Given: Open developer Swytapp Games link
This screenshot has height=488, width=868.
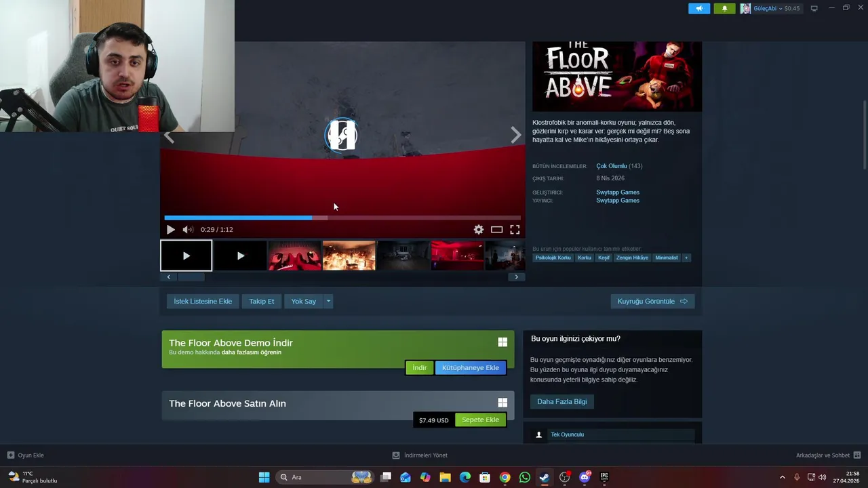Looking at the screenshot, I should 618,192.
